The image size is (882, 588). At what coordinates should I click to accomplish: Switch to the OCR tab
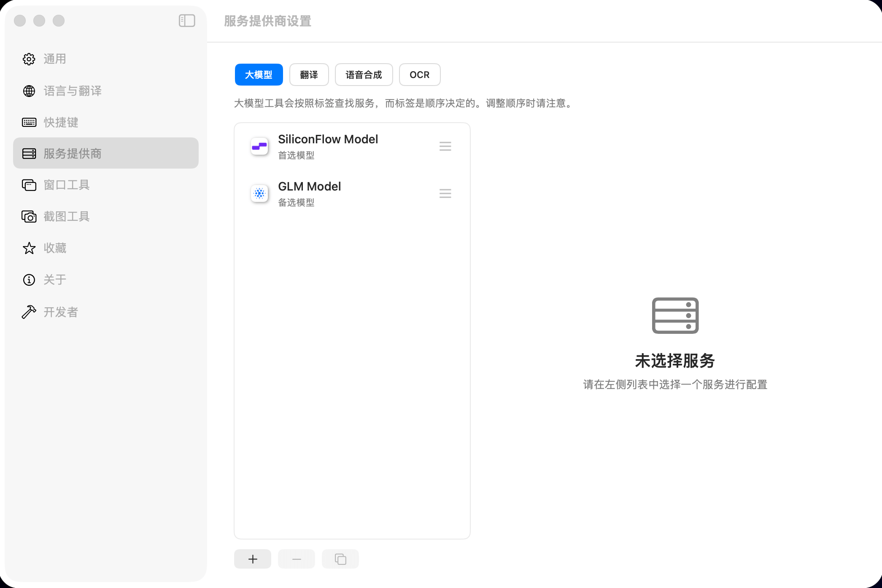pyautogui.click(x=419, y=75)
